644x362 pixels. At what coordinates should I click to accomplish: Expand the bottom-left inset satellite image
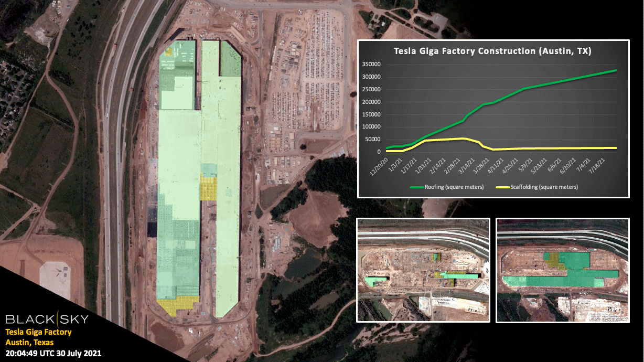(x=423, y=269)
